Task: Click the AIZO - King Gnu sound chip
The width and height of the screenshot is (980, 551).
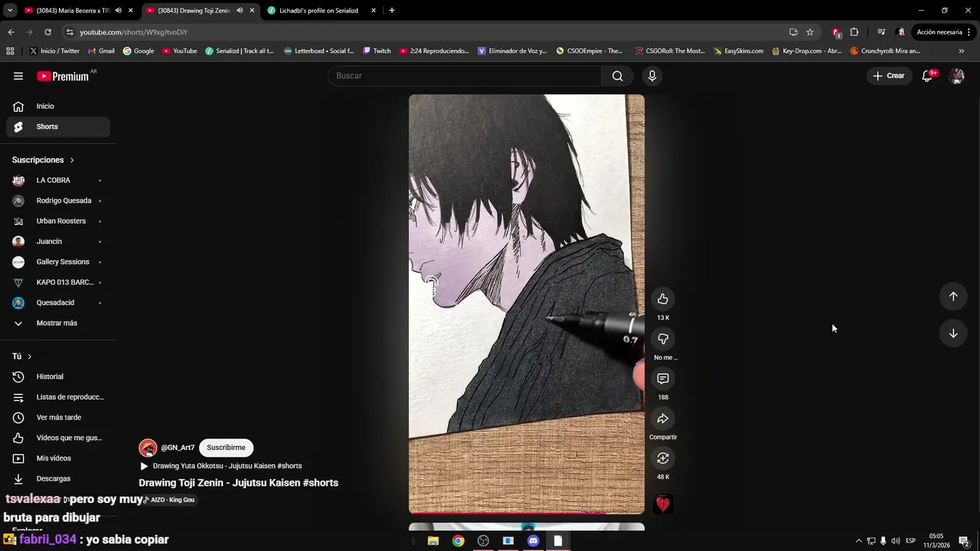Action: pyautogui.click(x=168, y=500)
